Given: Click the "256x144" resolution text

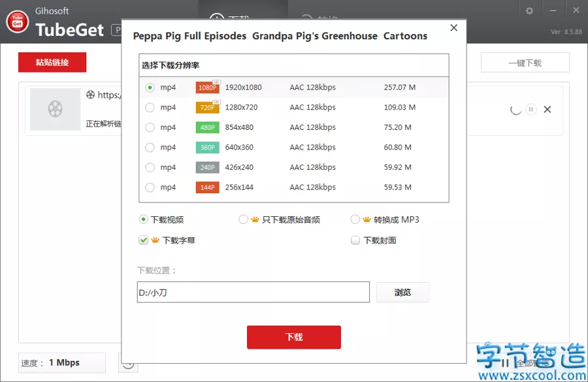Looking at the screenshot, I should (239, 187).
